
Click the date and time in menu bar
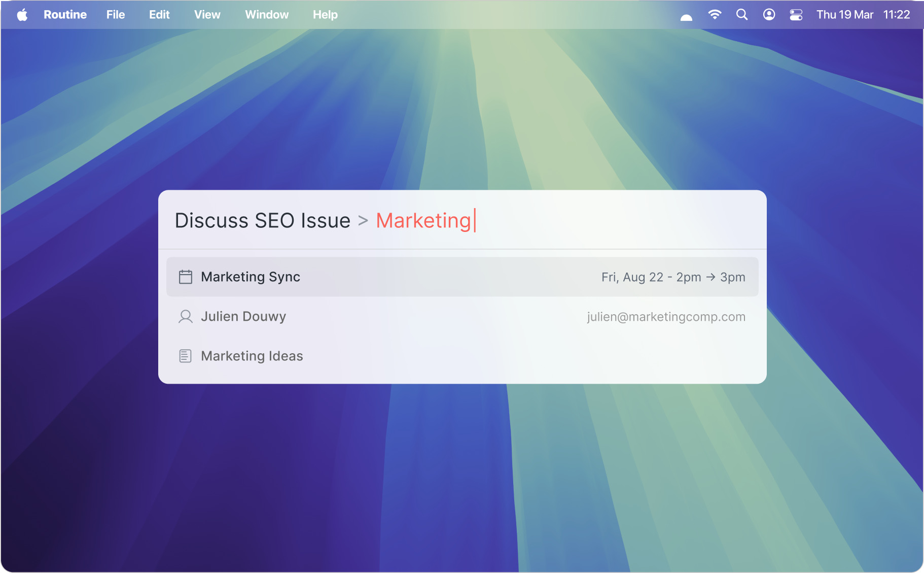click(863, 15)
